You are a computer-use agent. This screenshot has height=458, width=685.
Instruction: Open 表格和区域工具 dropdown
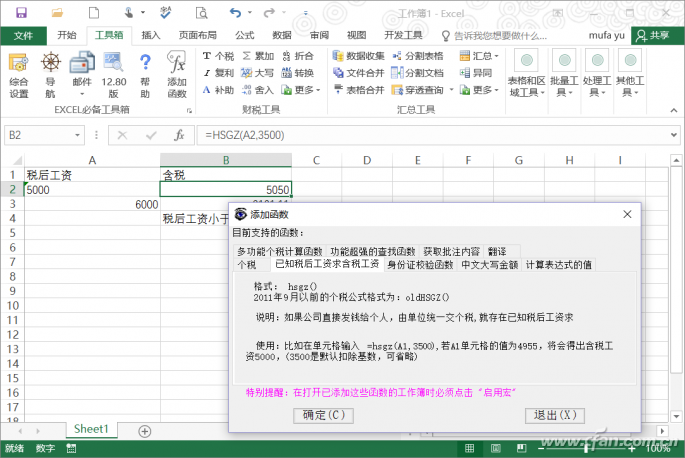pyautogui.click(x=526, y=73)
